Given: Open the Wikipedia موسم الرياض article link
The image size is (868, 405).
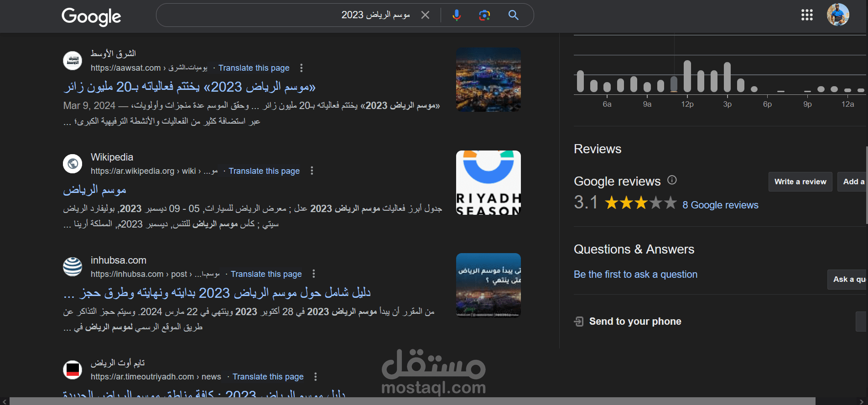Looking at the screenshot, I should [x=94, y=190].
